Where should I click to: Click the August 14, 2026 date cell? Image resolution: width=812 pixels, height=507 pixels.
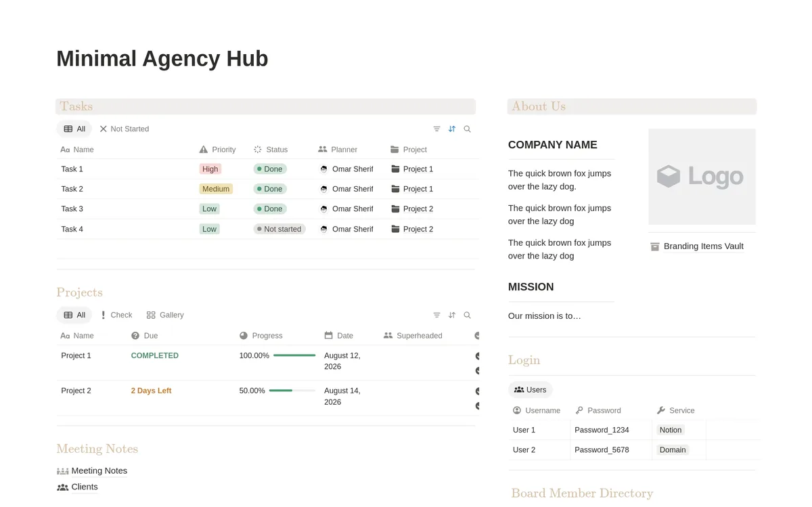(349, 397)
